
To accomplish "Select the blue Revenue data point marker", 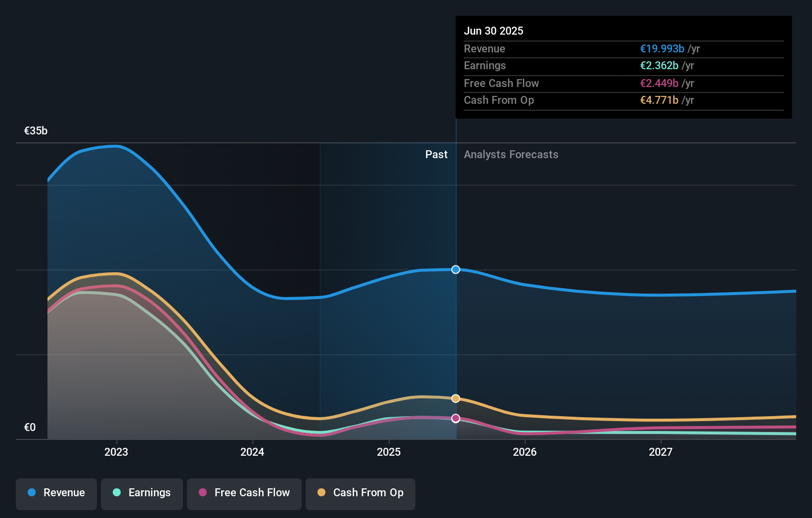I will pyautogui.click(x=455, y=269).
